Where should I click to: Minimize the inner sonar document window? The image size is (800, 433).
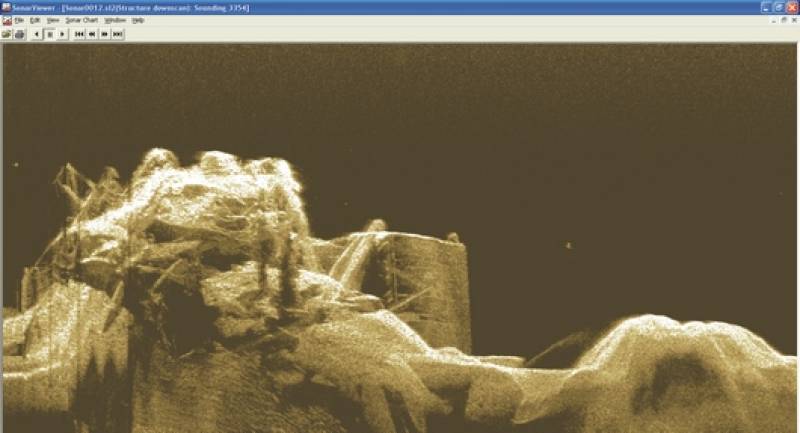point(775,20)
